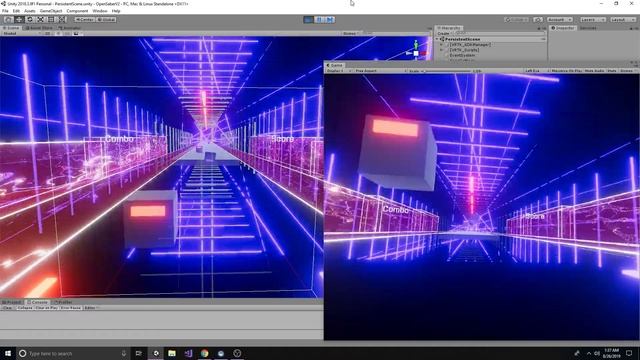The image size is (640, 360).
Task: Open the Hierarchy Create dropdown
Action: click(x=444, y=33)
